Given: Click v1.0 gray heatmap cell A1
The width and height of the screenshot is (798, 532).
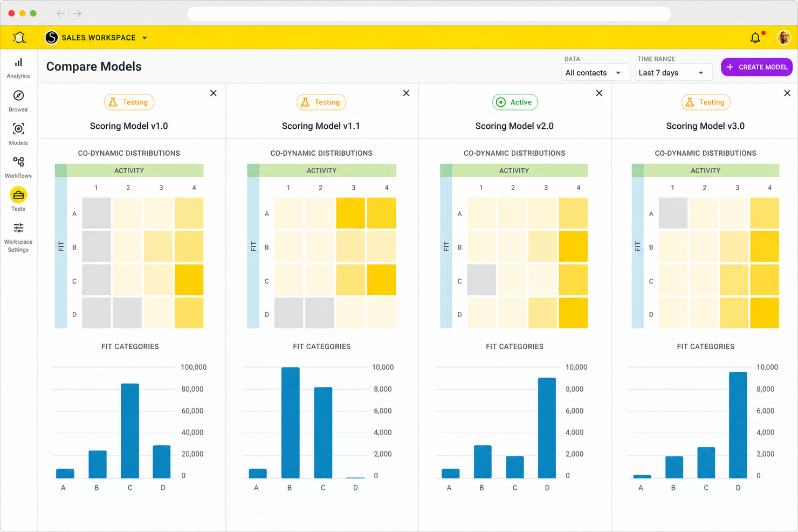Looking at the screenshot, I should tap(97, 213).
